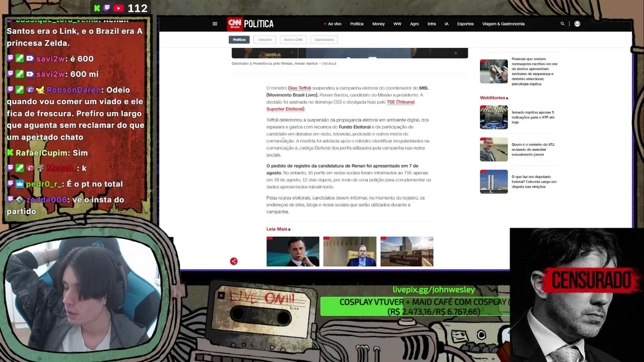Select the Agro menu item
Screen dimensions: 644x362
point(415,24)
